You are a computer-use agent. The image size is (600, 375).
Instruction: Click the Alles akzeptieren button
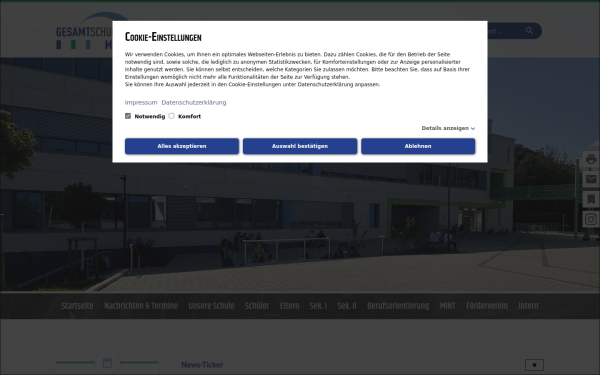point(182,146)
